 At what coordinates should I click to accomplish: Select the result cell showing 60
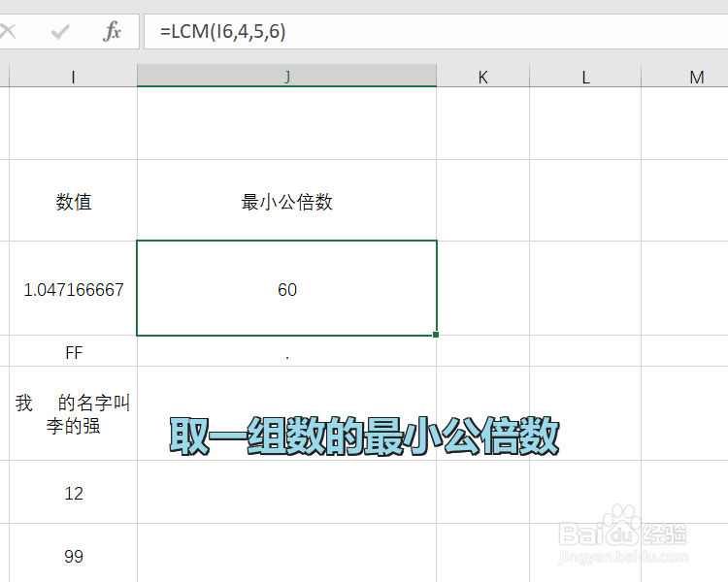pos(287,288)
